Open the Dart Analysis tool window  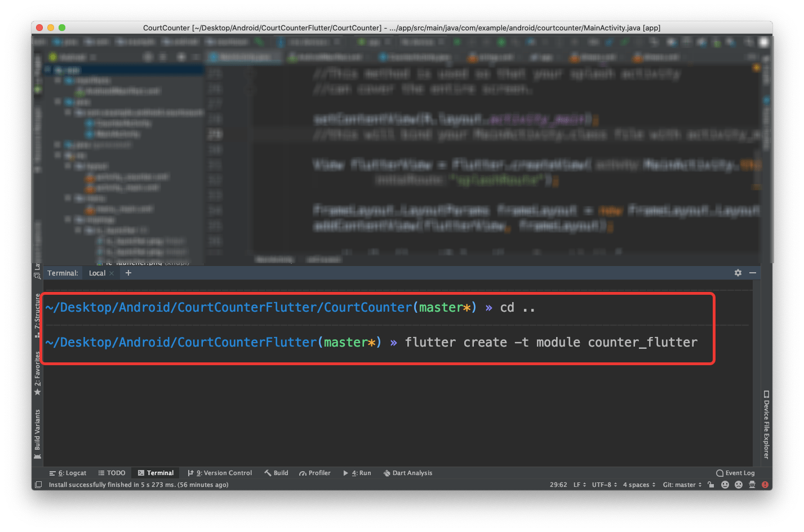coord(408,473)
